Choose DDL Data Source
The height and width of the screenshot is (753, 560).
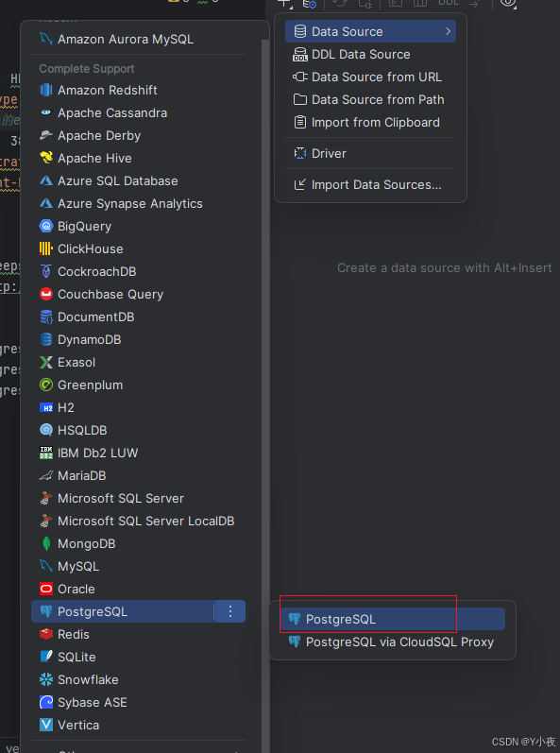pos(370,54)
